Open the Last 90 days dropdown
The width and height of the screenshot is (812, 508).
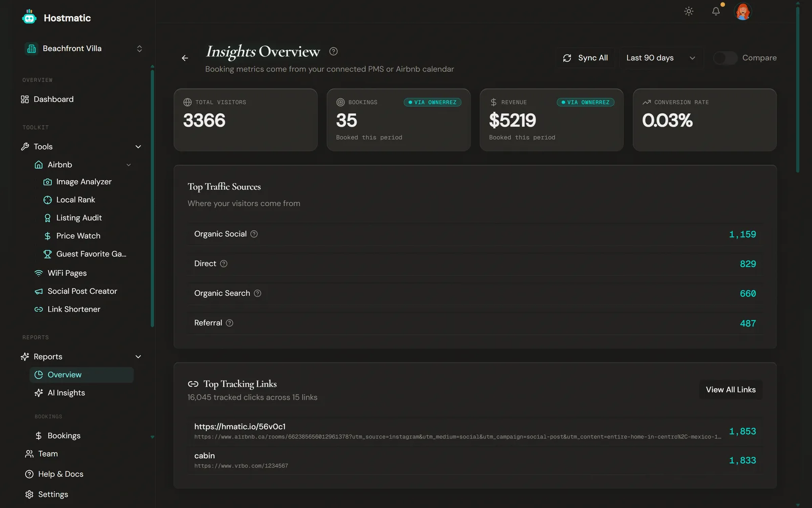pos(661,58)
